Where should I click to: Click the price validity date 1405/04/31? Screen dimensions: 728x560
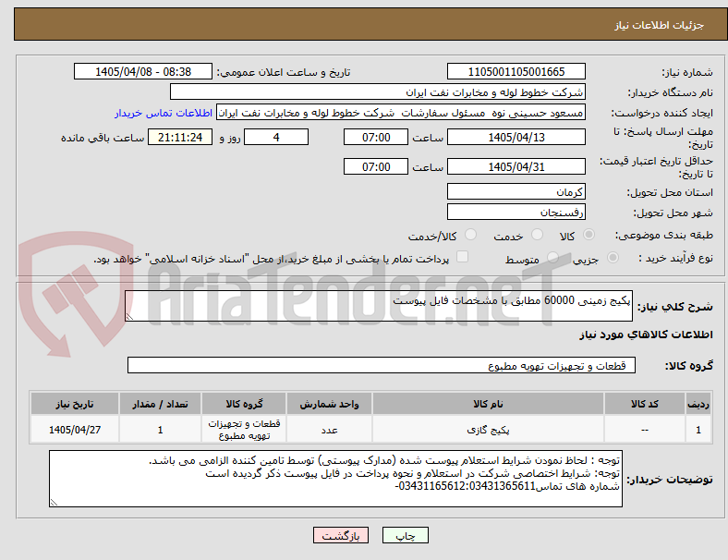(x=516, y=166)
